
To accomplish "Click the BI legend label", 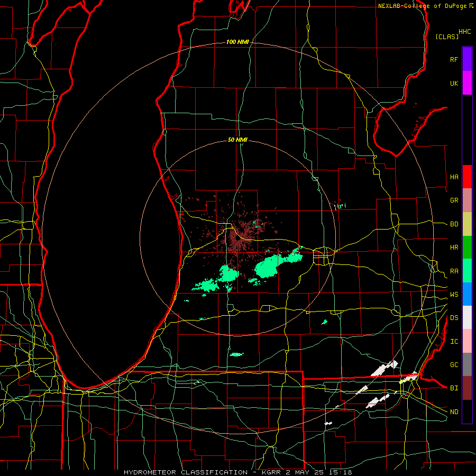I will coord(454,388).
